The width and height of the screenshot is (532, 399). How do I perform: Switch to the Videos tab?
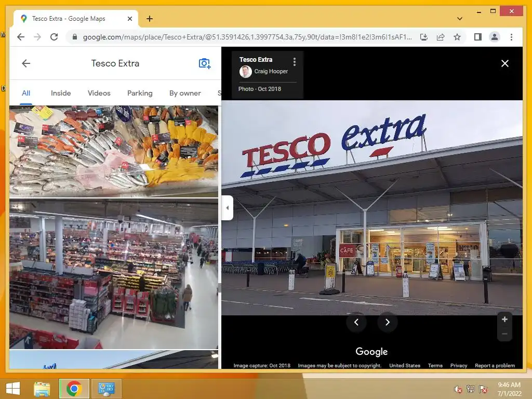(x=99, y=93)
